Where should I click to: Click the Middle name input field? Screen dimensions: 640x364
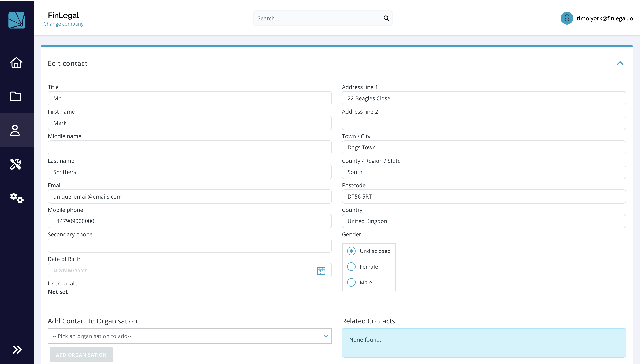(x=189, y=148)
